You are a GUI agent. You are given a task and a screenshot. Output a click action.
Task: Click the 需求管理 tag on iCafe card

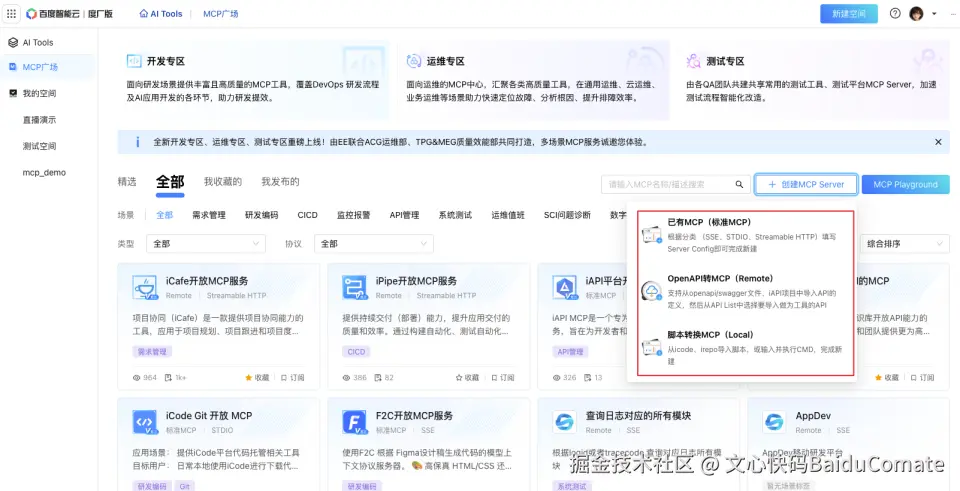click(x=152, y=352)
